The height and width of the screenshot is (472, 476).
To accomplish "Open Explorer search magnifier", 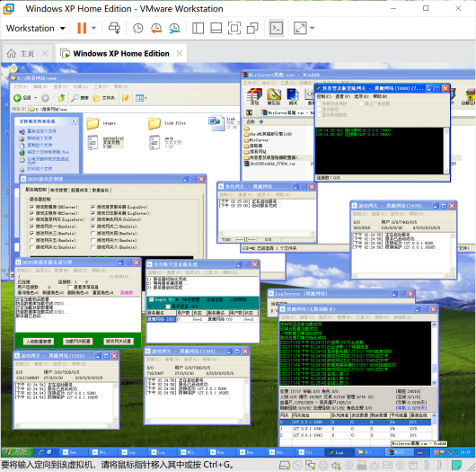I will [x=80, y=98].
